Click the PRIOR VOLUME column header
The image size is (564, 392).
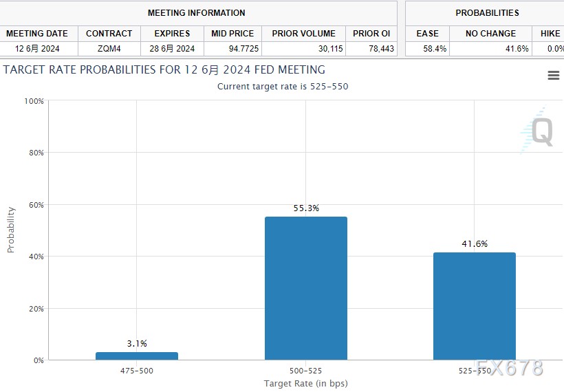click(303, 34)
